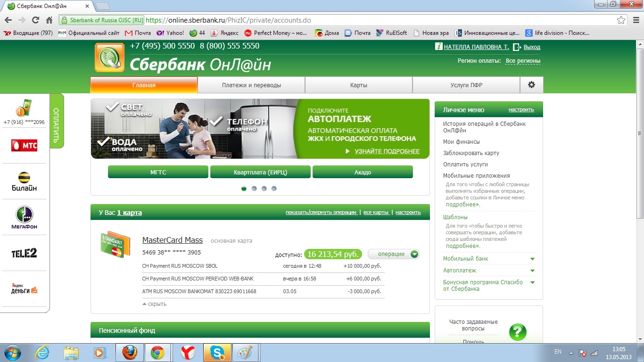Click the все карты link
Screen dimensions: 644x362
tap(376, 212)
